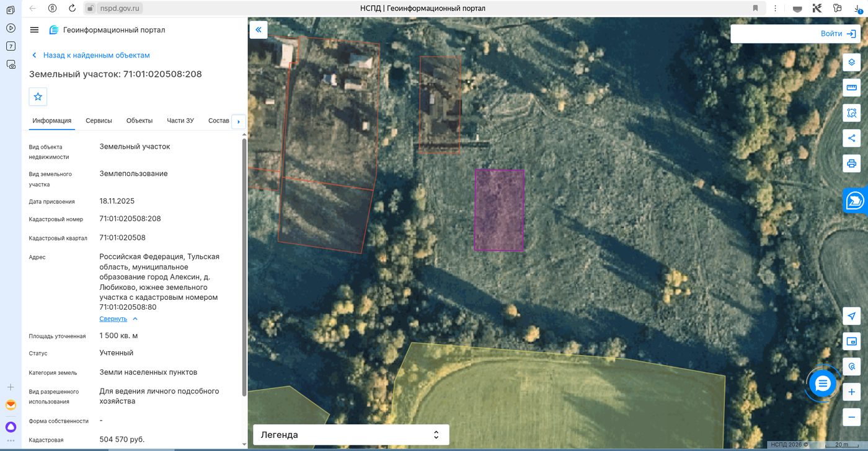Click the site security lock icon
This screenshot has width=868, height=451.
pos(90,8)
